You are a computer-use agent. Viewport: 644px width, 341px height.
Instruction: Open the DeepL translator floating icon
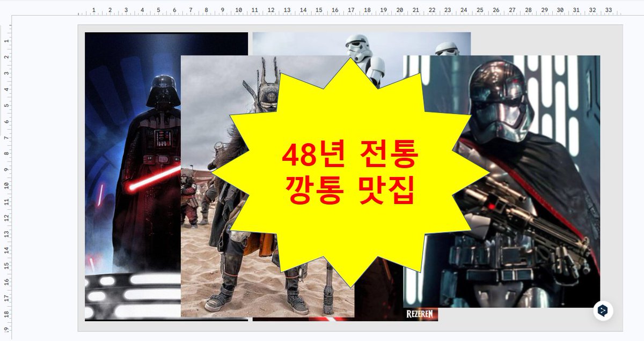pyautogui.click(x=603, y=310)
